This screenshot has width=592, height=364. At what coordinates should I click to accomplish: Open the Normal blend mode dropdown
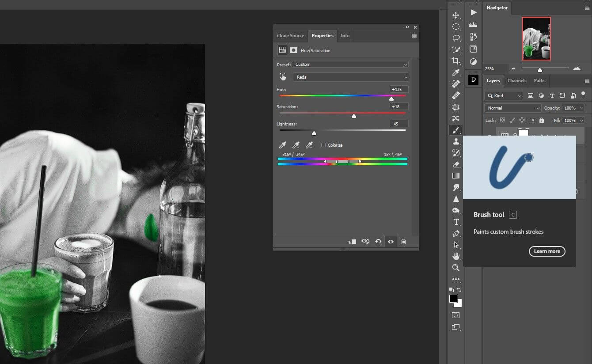pyautogui.click(x=512, y=107)
